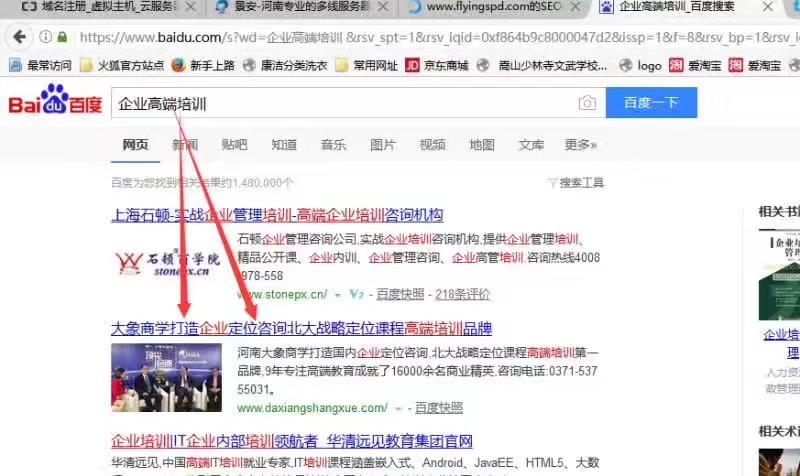This screenshot has height=476, width=800.
Task: Expand dropdown arrow beside www.stonepx.cn
Action: pos(338,295)
